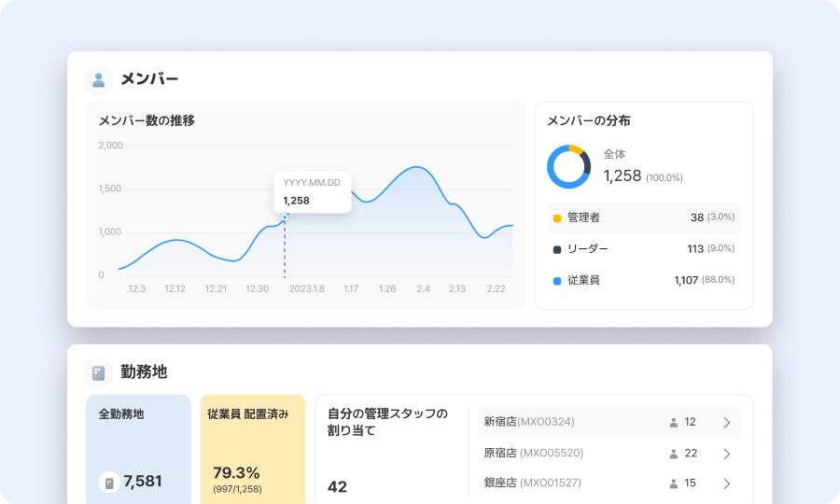Click the 1.26 x-axis date label
Image resolution: width=840 pixels, height=504 pixels.
[387, 288]
